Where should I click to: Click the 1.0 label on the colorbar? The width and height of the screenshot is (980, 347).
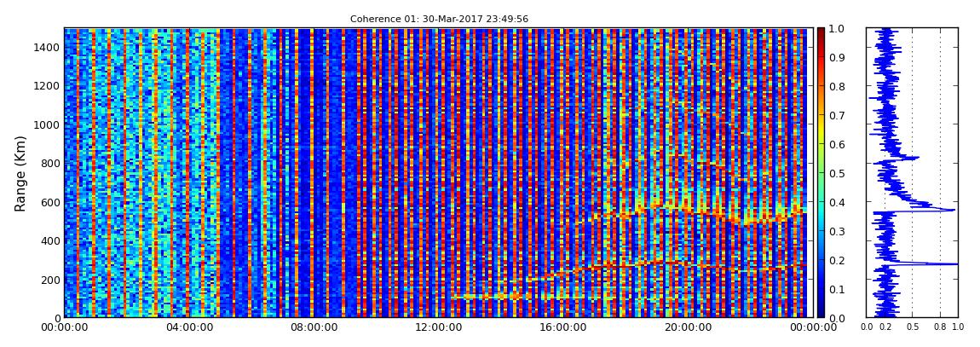click(x=836, y=29)
